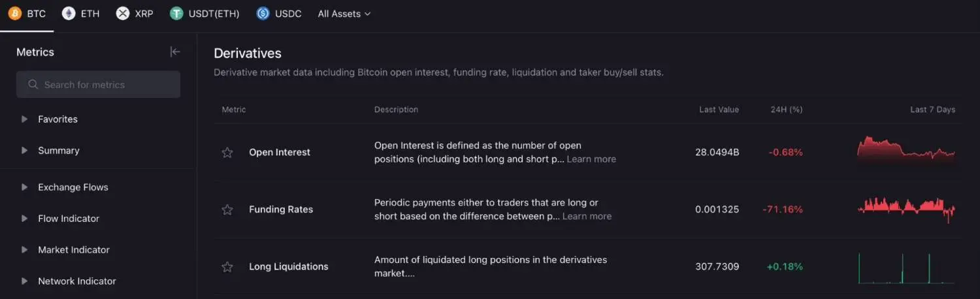Toggle favorite star for Long Liquidations
This screenshot has width=980, height=299.
click(x=227, y=267)
